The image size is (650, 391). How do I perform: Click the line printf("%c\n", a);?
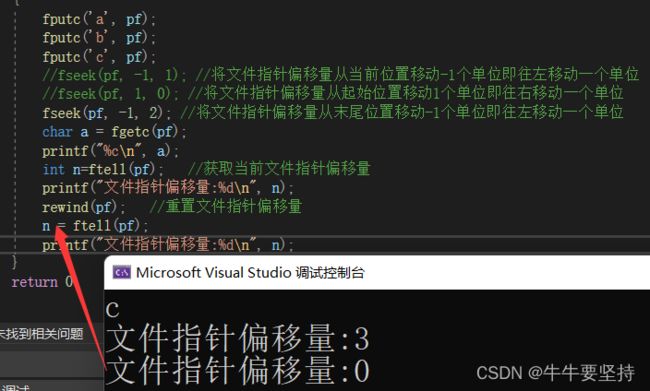110,151
